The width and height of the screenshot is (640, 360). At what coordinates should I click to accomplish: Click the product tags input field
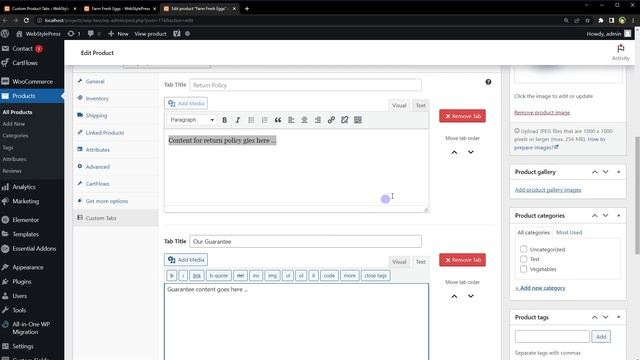click(552, 337)
